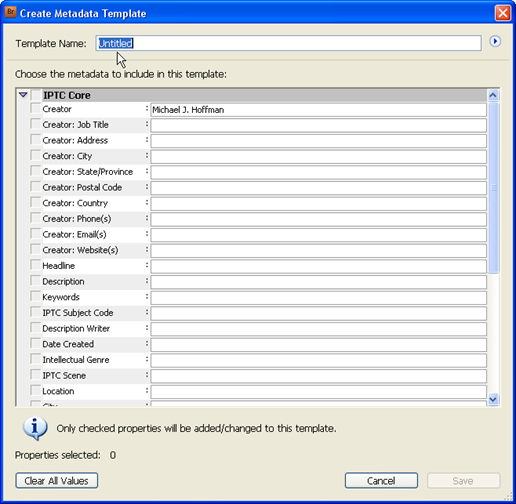Image resolution: width=516 pixels, height=504 pixels.
Task: Enable the Creator: Website(s) checkbox
Action: click(x=35, y=249)
